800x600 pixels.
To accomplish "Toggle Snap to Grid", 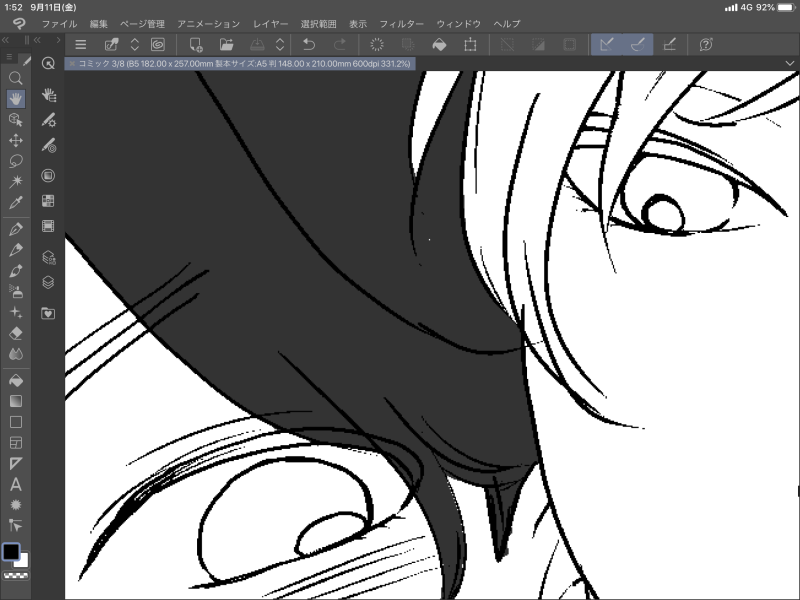I will point(669,44).
